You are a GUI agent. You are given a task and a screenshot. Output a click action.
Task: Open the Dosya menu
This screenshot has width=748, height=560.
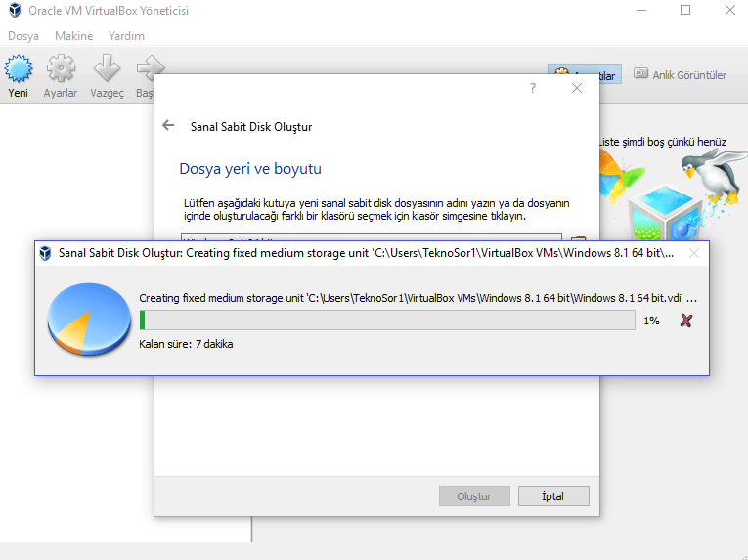pos(23,36)
